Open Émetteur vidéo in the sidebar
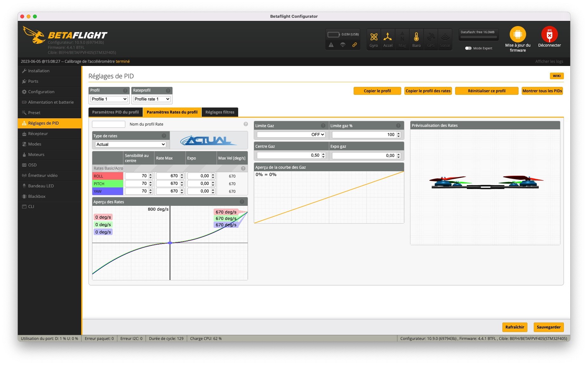 tap(49, 175)
